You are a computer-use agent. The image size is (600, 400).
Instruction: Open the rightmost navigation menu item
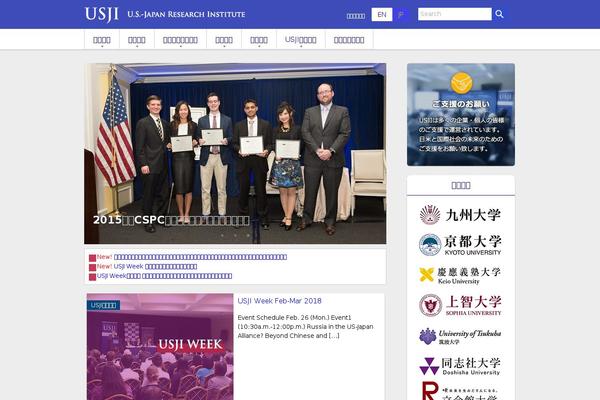click(349, 40)
